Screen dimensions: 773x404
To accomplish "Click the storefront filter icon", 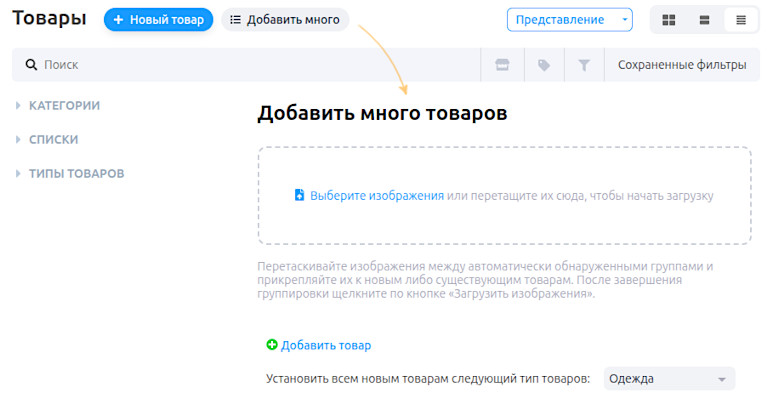I will pyautogui.click(x=502, y=65).
